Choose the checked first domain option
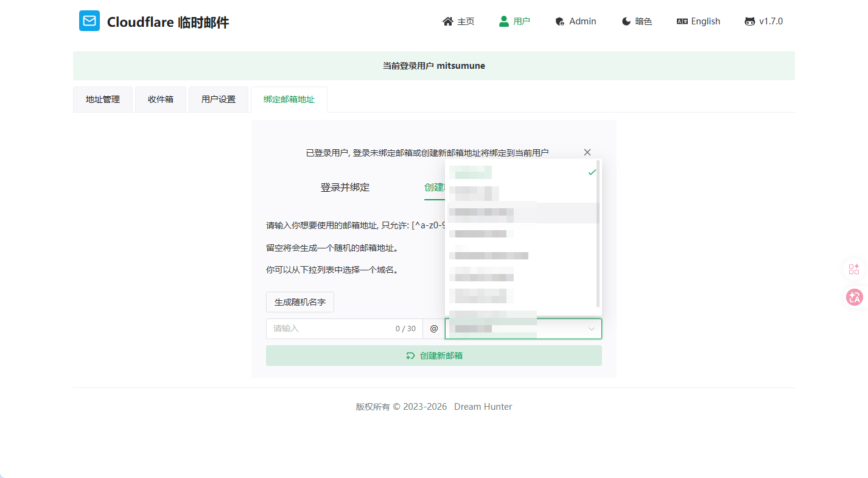868x478 pixels. coord(522,172)
